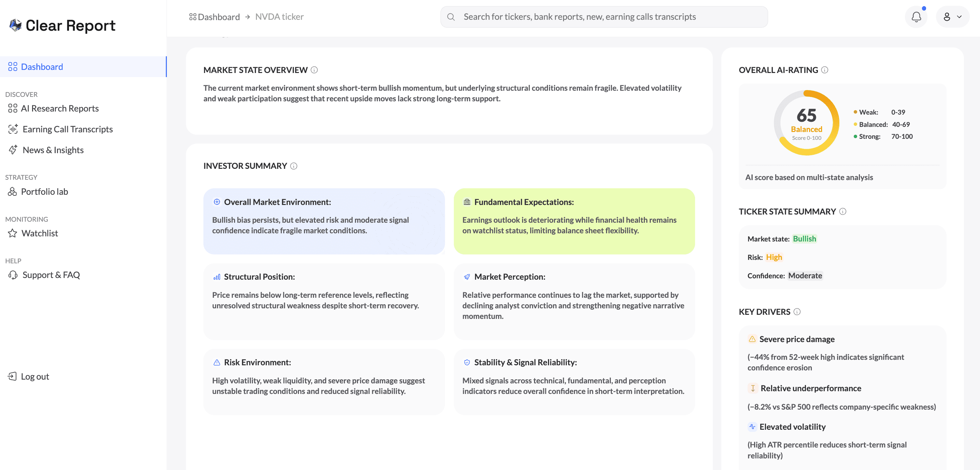980x470 pixels.
Task: Open the Portfolio lab
Action: point(44,192)
